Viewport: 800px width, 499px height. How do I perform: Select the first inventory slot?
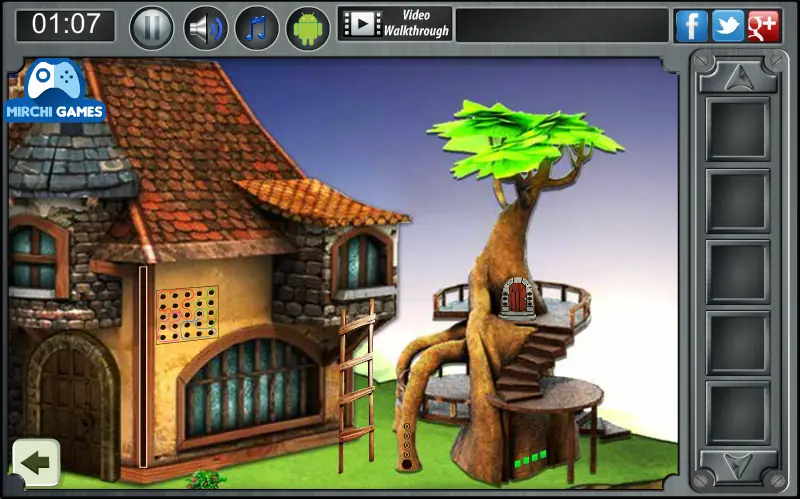738,129
